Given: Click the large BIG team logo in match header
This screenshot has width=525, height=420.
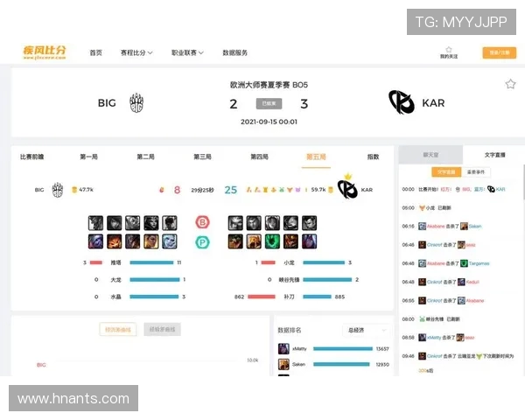Looking at the screenshot, I should point(136,103).
